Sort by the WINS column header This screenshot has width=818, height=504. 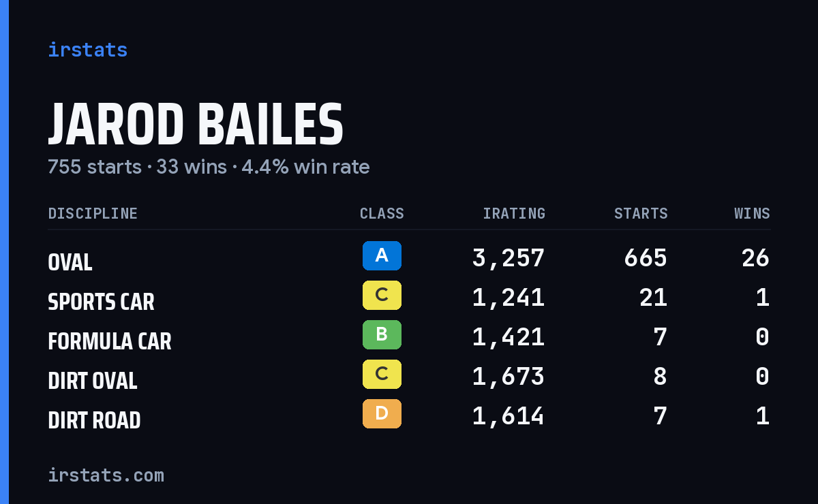coord(752,214)
